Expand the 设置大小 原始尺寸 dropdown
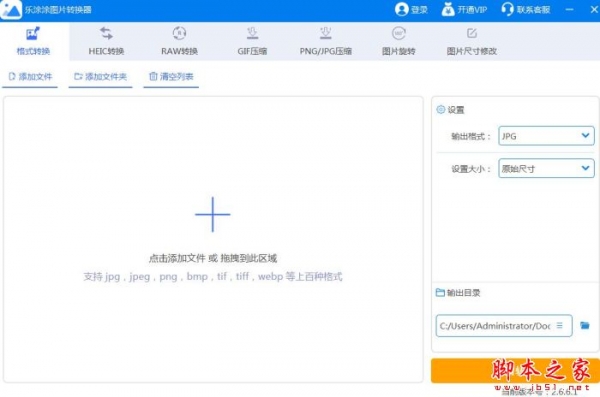The height and width of the screenshot is (397, 600). point(546,168)
